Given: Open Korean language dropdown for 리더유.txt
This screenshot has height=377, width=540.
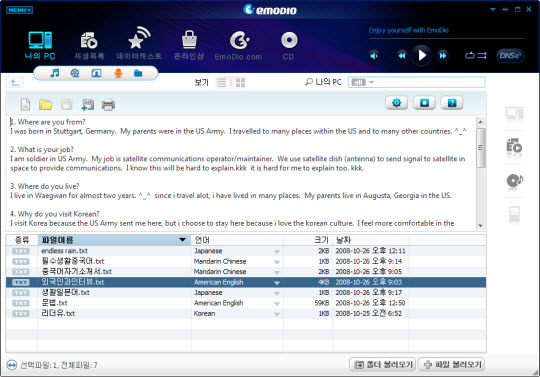Looking at the screenshot, I should pyautogui.click(x=277, y=314).
